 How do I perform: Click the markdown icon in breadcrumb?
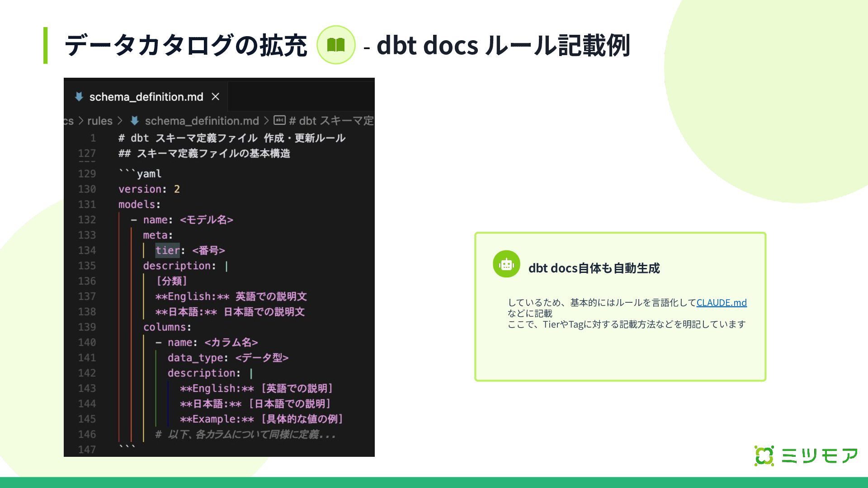(x=134, y=121)
